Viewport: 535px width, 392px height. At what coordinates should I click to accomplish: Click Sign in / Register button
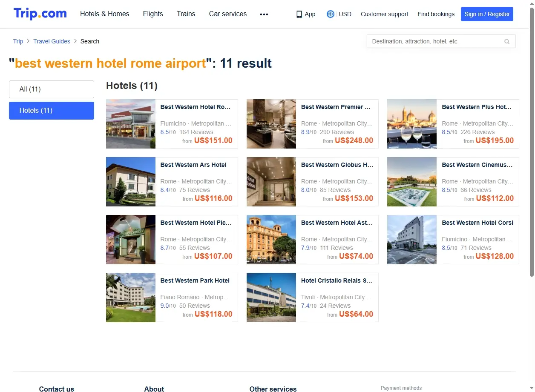coord(487,14)
